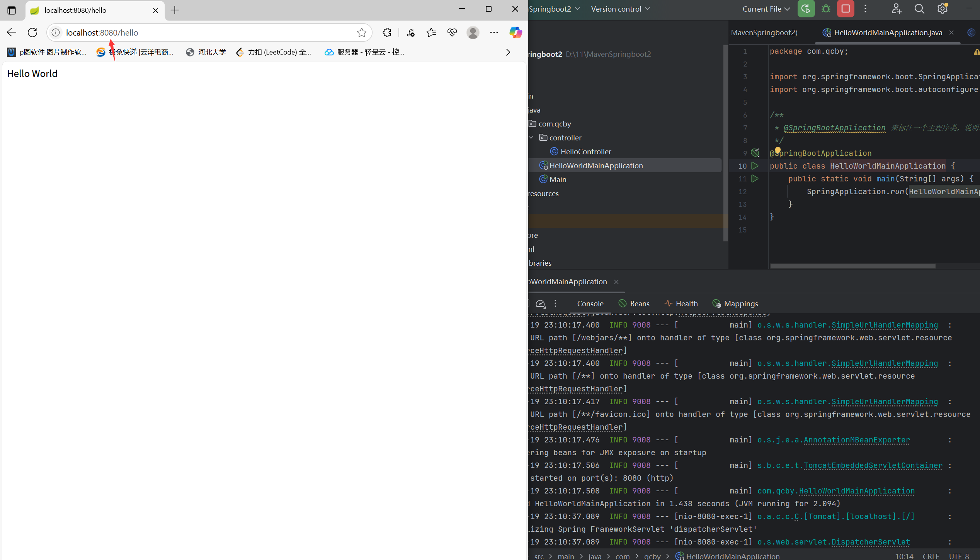Open AnnotationMBeanExporter log link
The height and width of the screenshot is (560, 980).
tap(857, 440)
